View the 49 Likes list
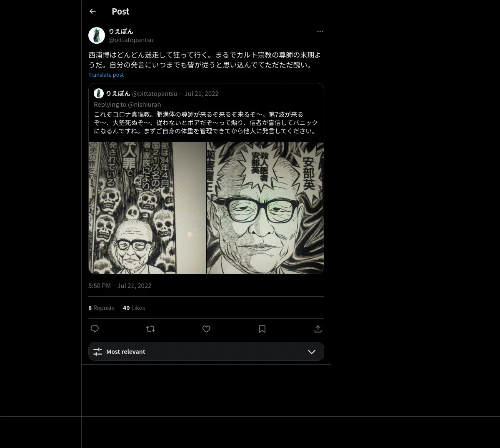500x448 pixels. coord(134,308)
